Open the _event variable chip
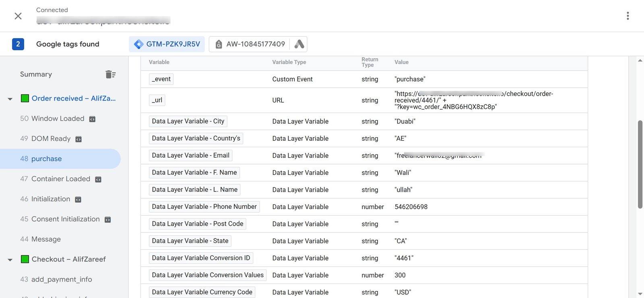 [161, 79]
